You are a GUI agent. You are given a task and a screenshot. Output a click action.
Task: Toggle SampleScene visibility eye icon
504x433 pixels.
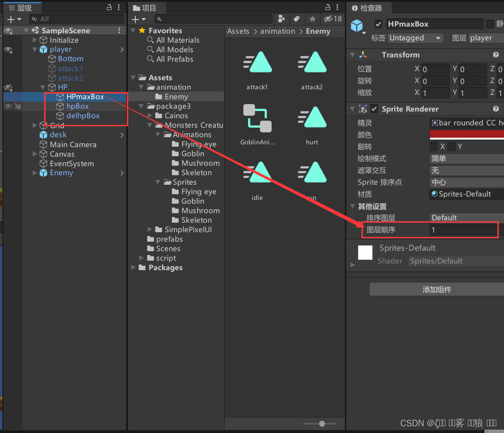pos(8,30)
